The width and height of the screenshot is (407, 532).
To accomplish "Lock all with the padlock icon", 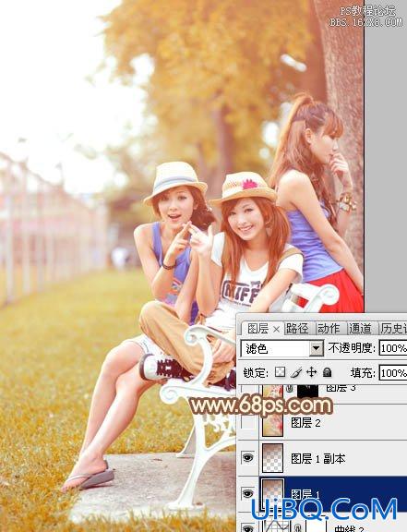I will [x=327, y=372].
